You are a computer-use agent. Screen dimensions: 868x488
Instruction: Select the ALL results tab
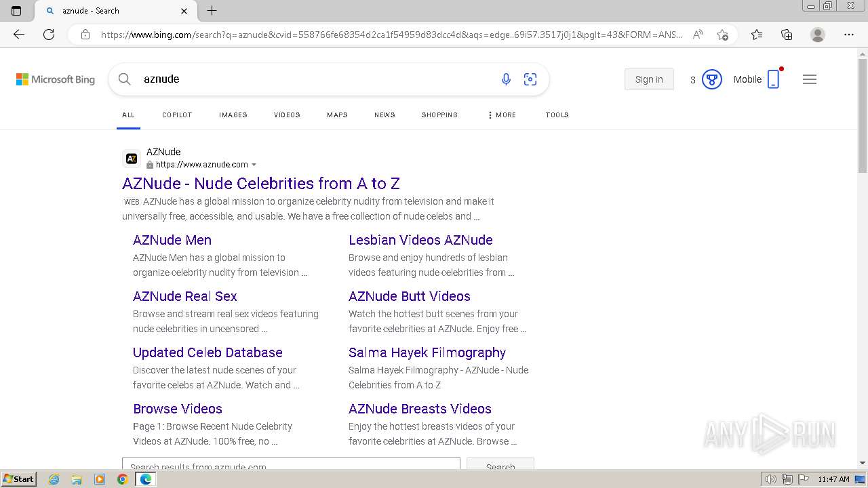point(128,115)
